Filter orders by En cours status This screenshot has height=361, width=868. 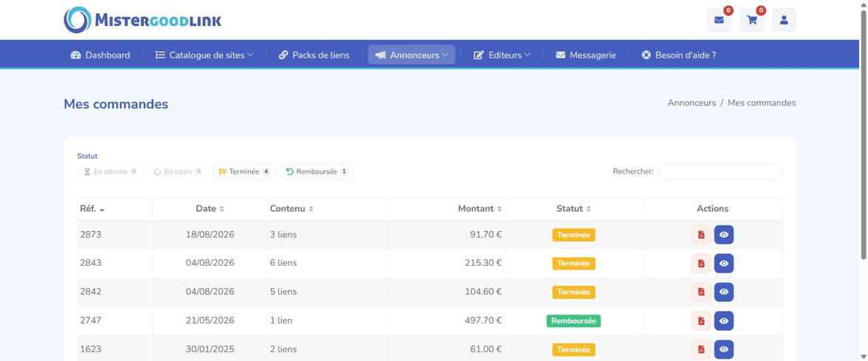click(x=179, y=171)
